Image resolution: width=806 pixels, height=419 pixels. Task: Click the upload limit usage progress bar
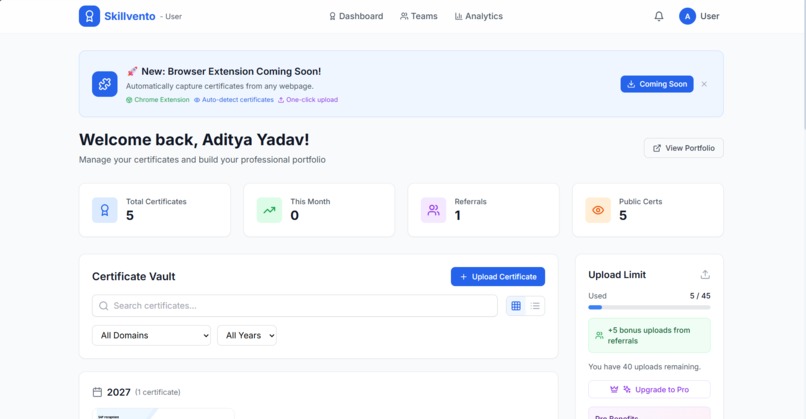click(649, 307)
